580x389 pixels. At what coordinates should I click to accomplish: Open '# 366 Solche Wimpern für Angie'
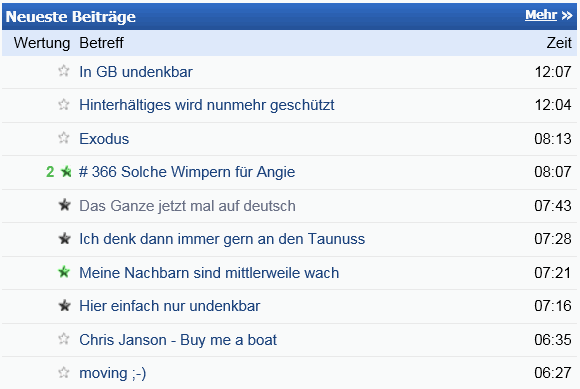[x=187, y=172]
